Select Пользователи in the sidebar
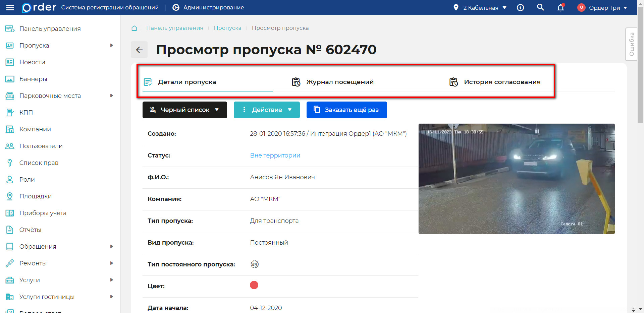Viewport: 644px width, 313px height. [41, 146]
